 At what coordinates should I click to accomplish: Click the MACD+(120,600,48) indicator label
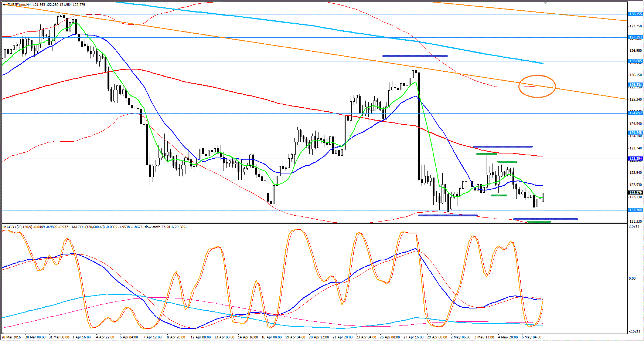[89, 227]
